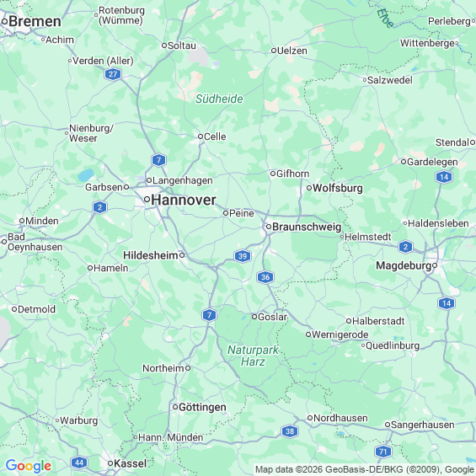Image resolution: width=476 pixels, height=476 pixels.
Task: Click the A2 shield near Magdeburg
Action: pyautogui.click(x=405, y=247)
